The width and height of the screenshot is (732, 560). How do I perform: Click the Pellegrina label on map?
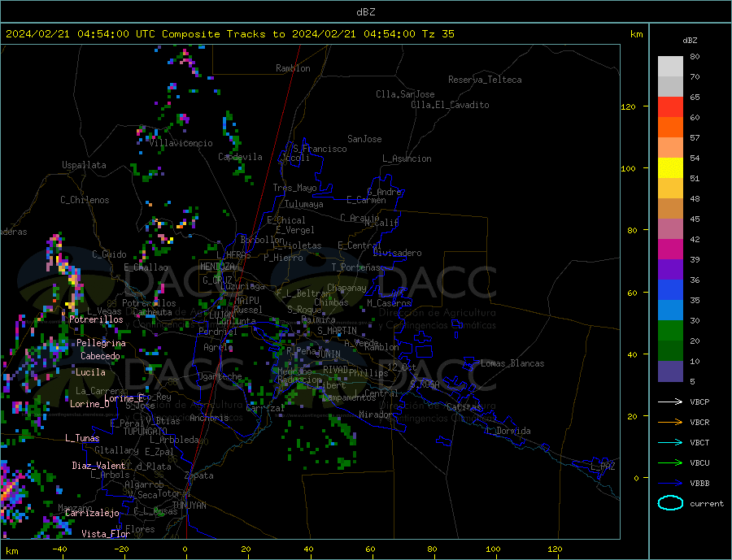(102, 343)
